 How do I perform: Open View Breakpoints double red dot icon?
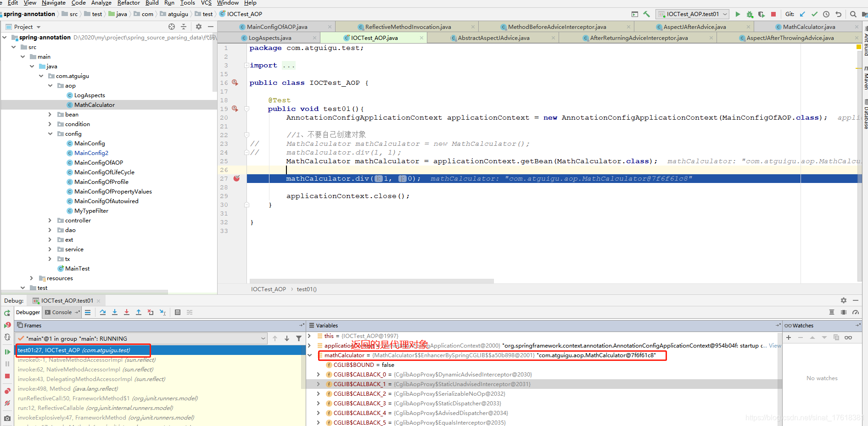tap(7, 391)
